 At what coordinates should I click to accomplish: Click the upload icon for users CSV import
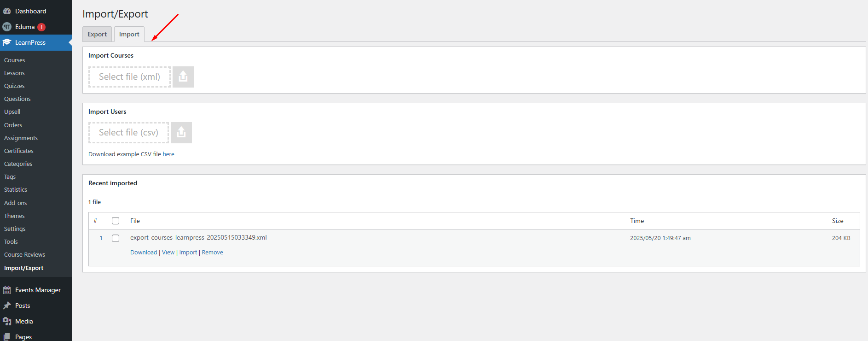(181, 133)
